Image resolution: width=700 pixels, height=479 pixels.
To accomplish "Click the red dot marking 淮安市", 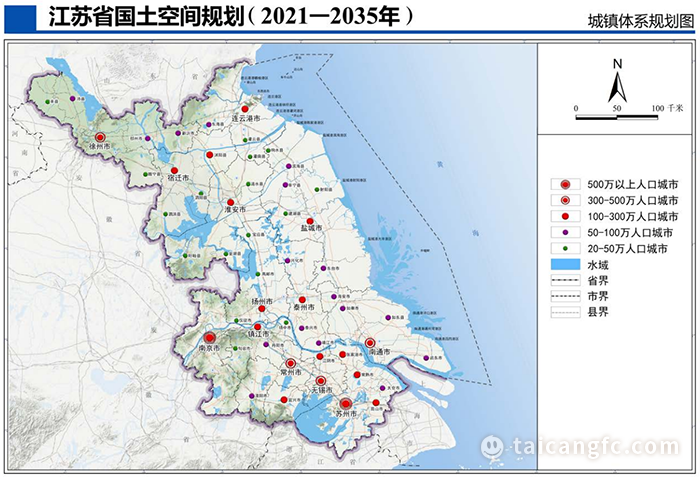I will tap(230, 202).
